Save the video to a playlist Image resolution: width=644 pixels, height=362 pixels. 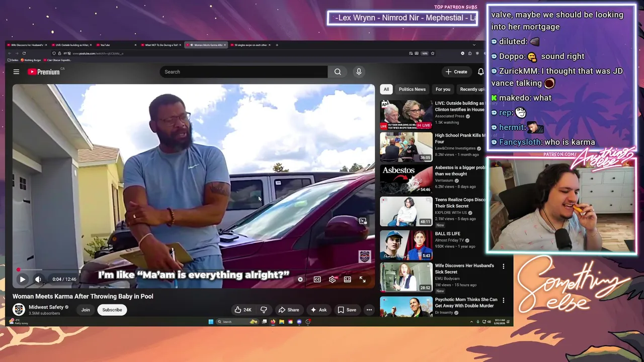(347, 310)
